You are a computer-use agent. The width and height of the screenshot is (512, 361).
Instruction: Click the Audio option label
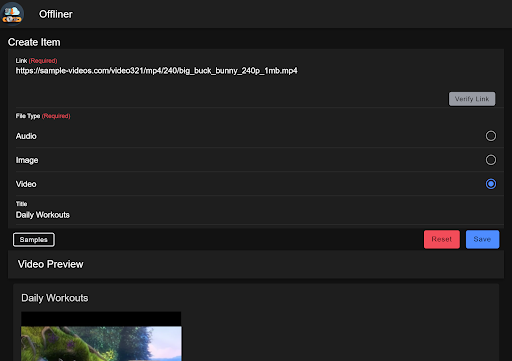tap(26, 136)
